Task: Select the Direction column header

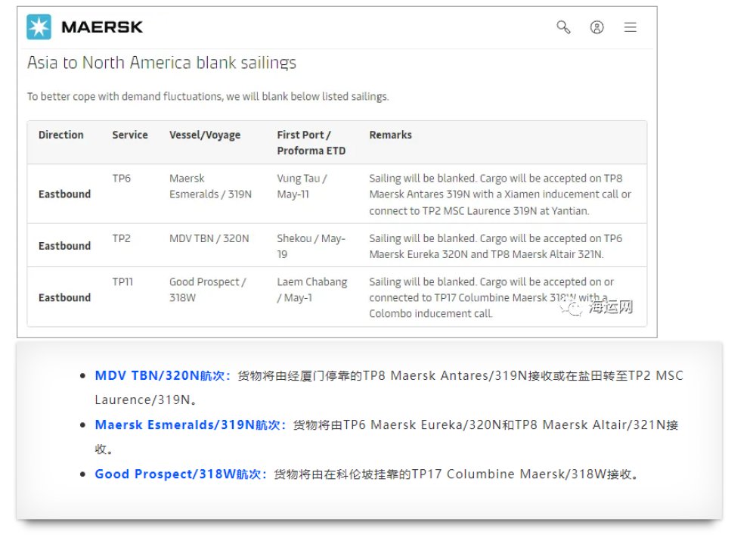Action: pyautogui.click(x=60, y=135)
